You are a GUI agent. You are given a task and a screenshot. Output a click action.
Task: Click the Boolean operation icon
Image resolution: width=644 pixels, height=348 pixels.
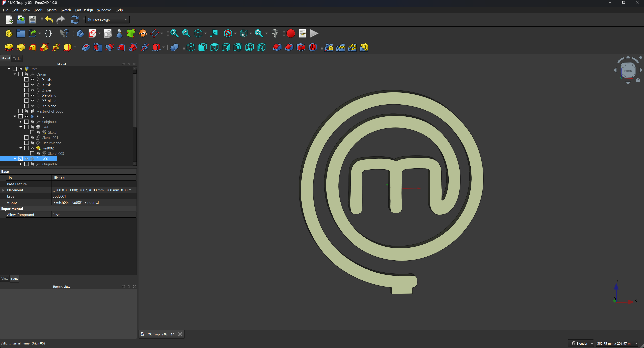(x=174, y=47)
